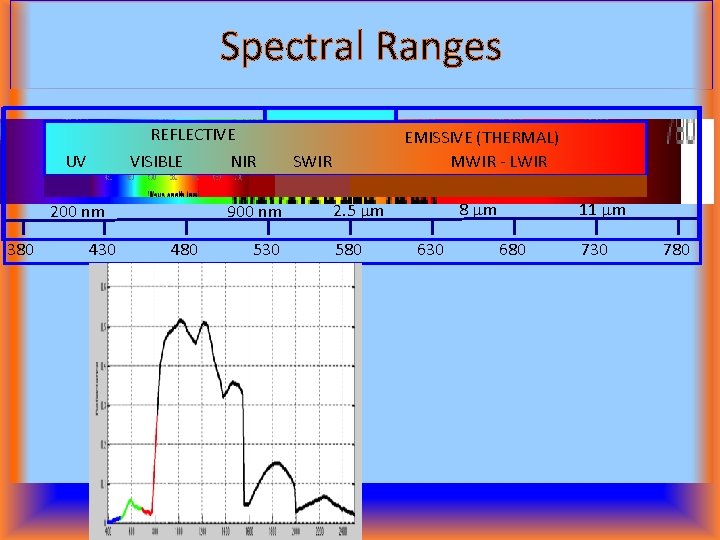Viewport: 720px width, 540px height.
Task: Select the 680 scale value
Action: click(512, 250)
